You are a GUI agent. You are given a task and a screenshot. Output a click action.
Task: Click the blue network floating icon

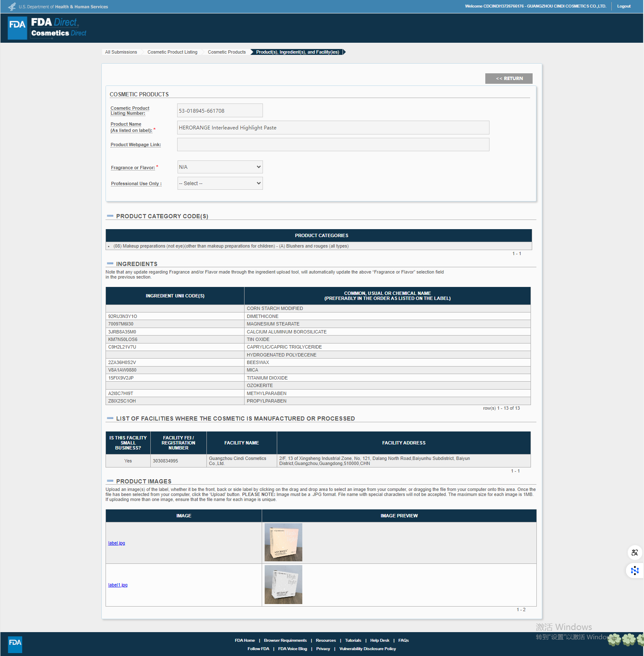[635, 571]
